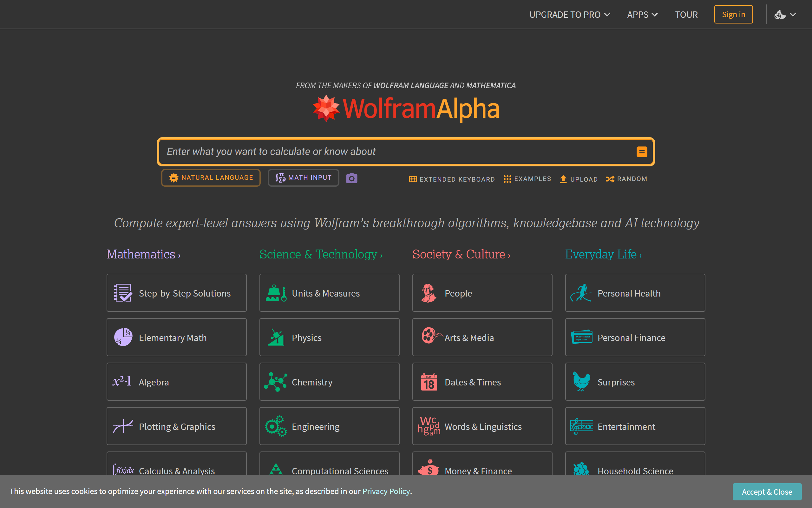Click the Units & Measures scale icon

point(276,293)
